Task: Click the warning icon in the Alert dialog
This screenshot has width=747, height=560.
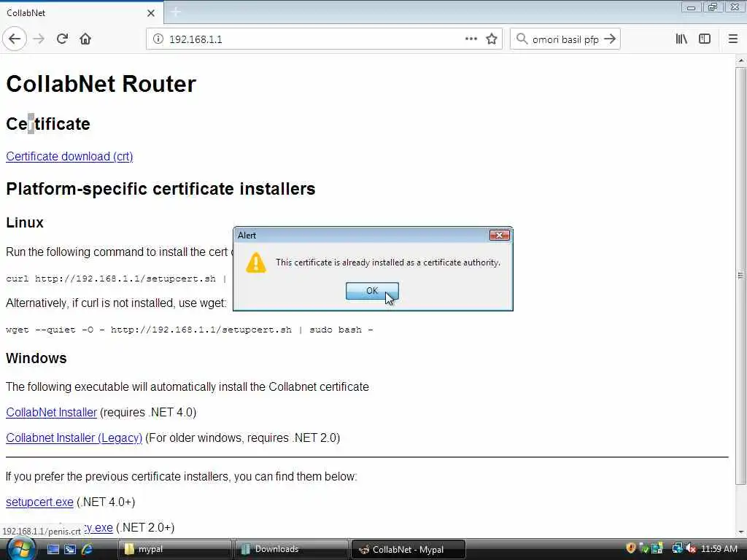Action: [x=256, y=262]
